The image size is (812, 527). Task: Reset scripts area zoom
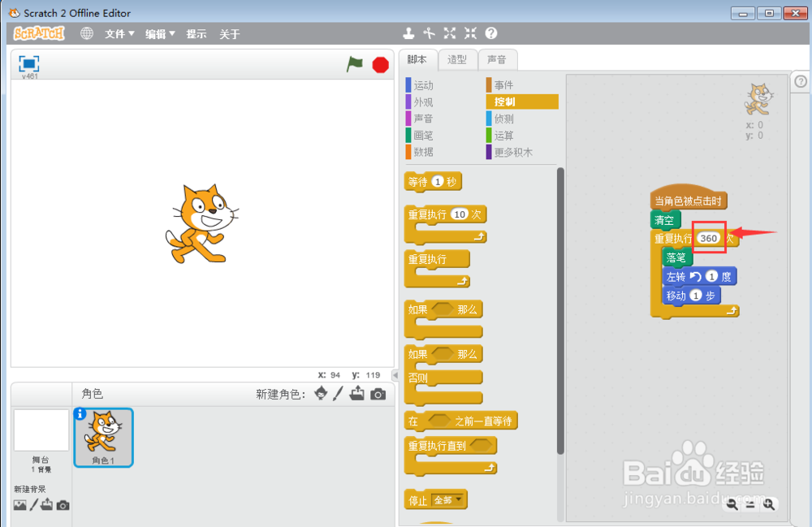coord(750,505)
